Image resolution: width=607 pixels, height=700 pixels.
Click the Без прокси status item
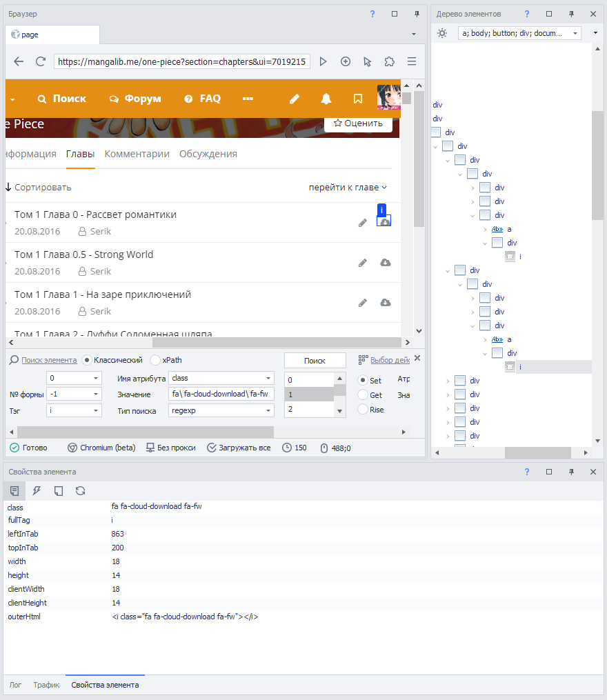(170, 448)
